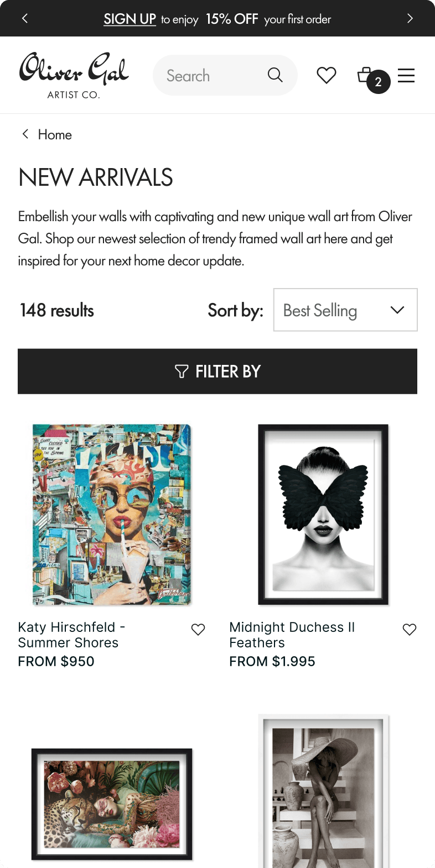Navigate to Home breadcrumb

pos(54,134)
